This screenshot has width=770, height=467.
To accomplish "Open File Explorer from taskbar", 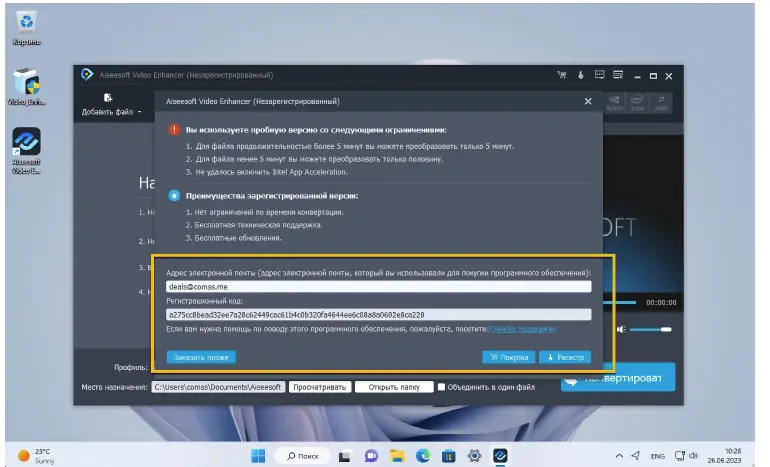I will click(x=397, y=456).
